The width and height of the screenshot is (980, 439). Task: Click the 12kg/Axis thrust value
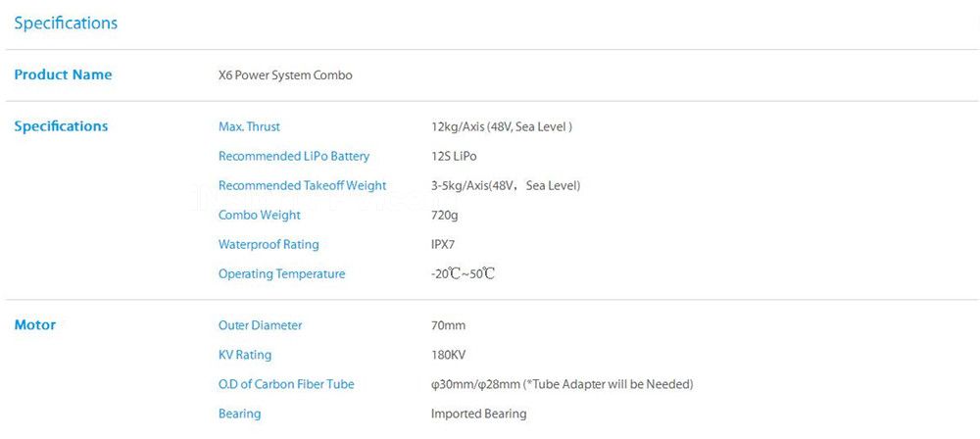click(x=502, y=126)
